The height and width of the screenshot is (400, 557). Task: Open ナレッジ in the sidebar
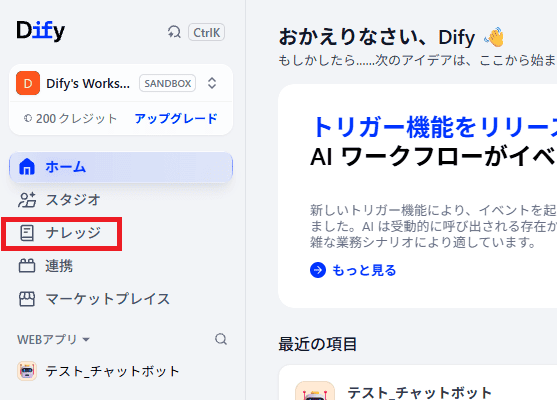pyautogui.click(x=73, y=233)
